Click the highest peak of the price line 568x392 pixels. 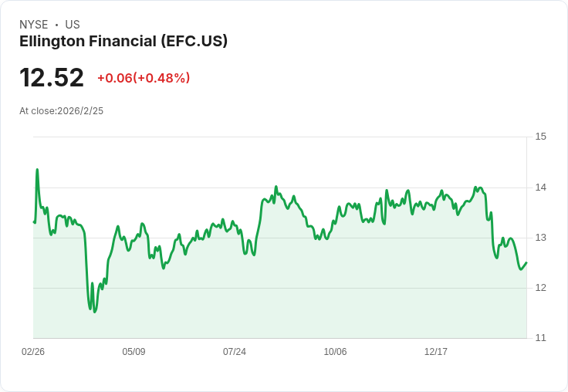coord(37,170)
